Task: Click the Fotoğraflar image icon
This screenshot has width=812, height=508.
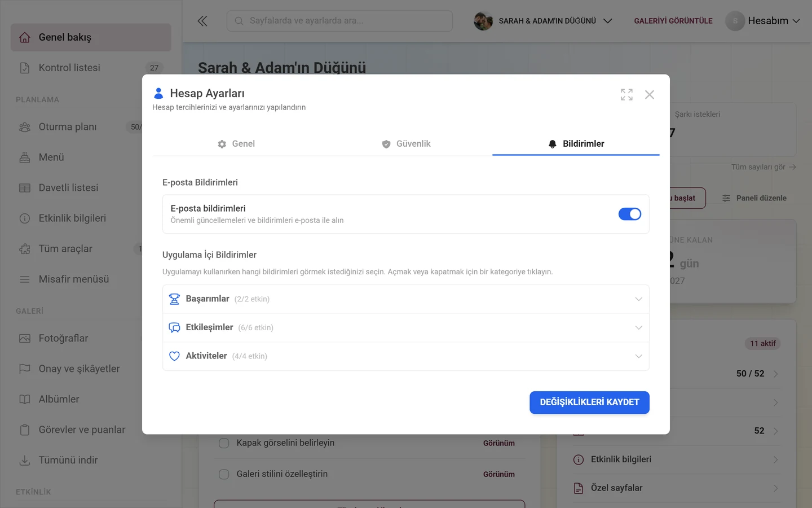Action: (x=25, y=339)
